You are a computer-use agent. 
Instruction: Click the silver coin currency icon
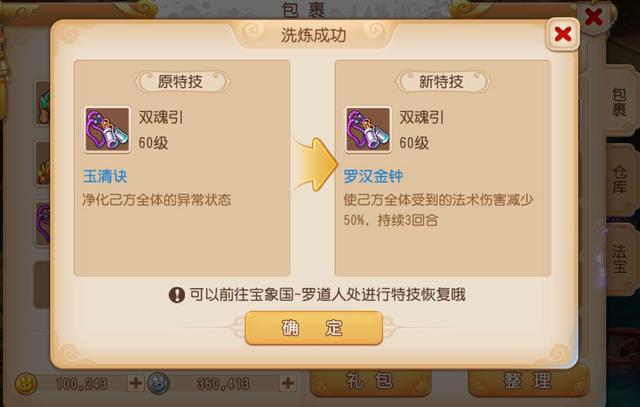click(158, 383)
